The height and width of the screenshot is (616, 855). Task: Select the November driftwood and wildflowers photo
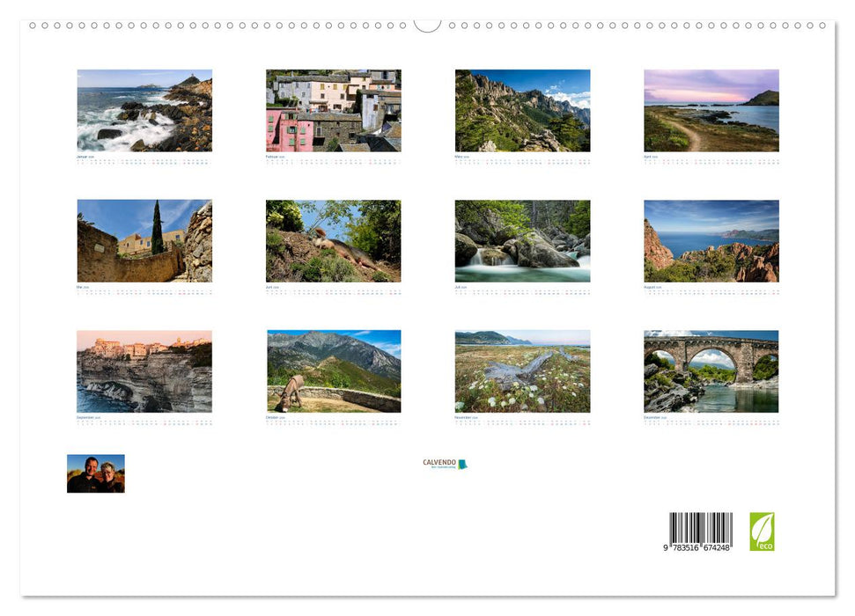tap(522, 370)
